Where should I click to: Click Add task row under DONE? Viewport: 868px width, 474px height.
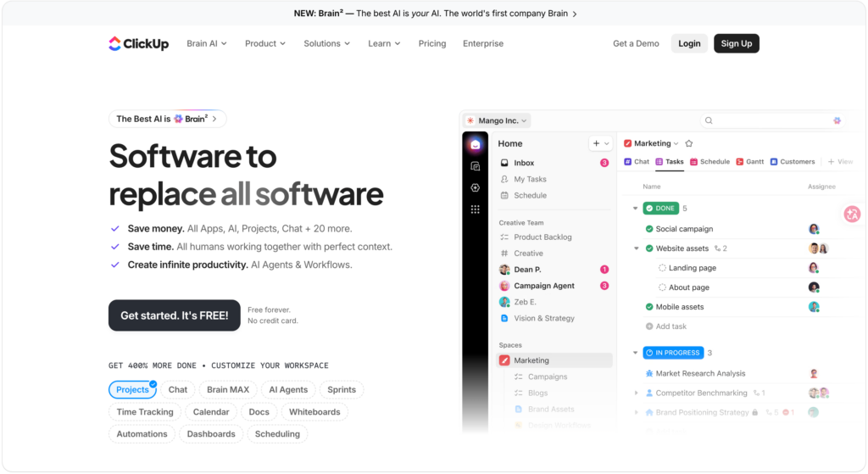tap(665, 326)
